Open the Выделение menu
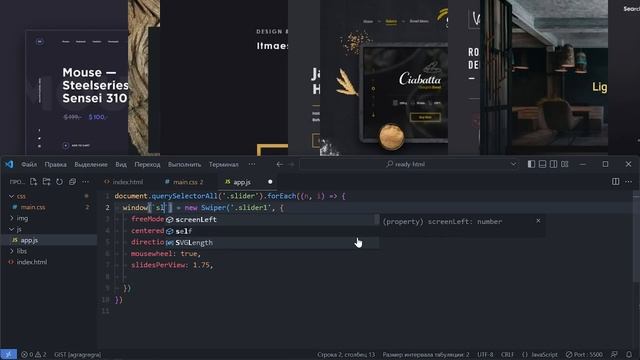Viewport: 640px width, 360px height. click(x=91, y=164)
